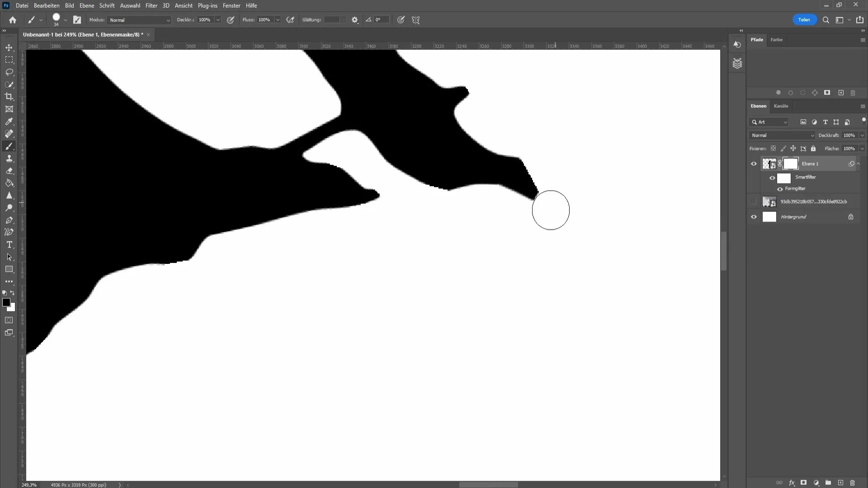Toggle visibility of smart object layer
The width and height of the screenshot is (868, 488).
tap(754, 202)
